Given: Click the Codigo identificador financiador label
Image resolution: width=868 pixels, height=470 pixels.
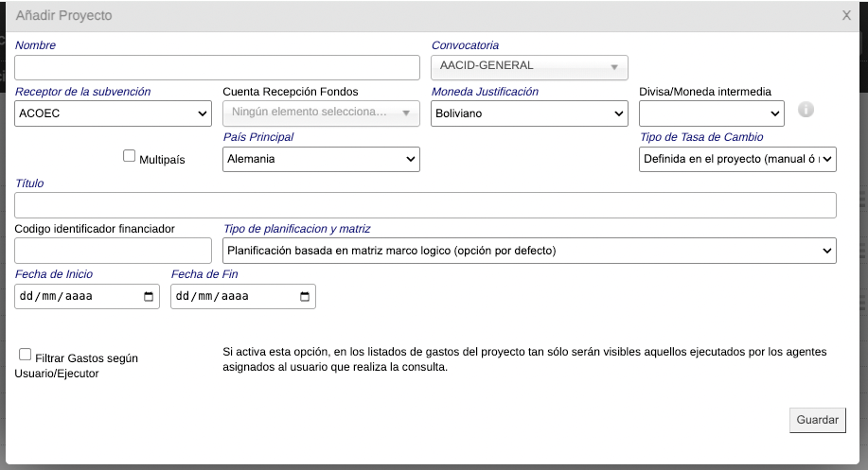Looking at the screenshot, I should (95, 229).
